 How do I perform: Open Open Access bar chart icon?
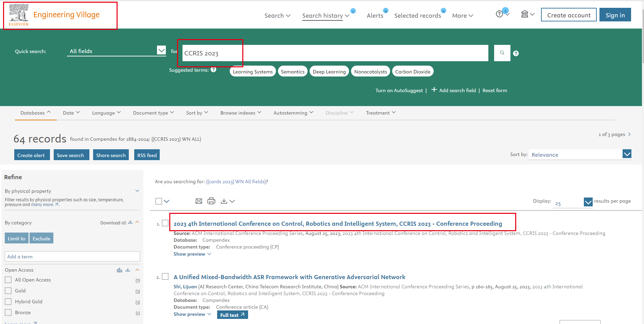pyautogui.click(x=119, y=270)
